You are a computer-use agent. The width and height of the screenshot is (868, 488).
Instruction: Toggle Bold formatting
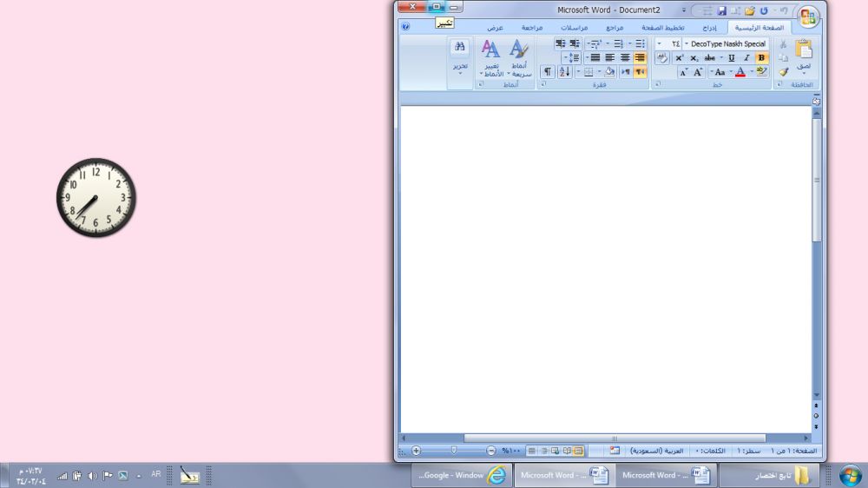tap(761, 58)
